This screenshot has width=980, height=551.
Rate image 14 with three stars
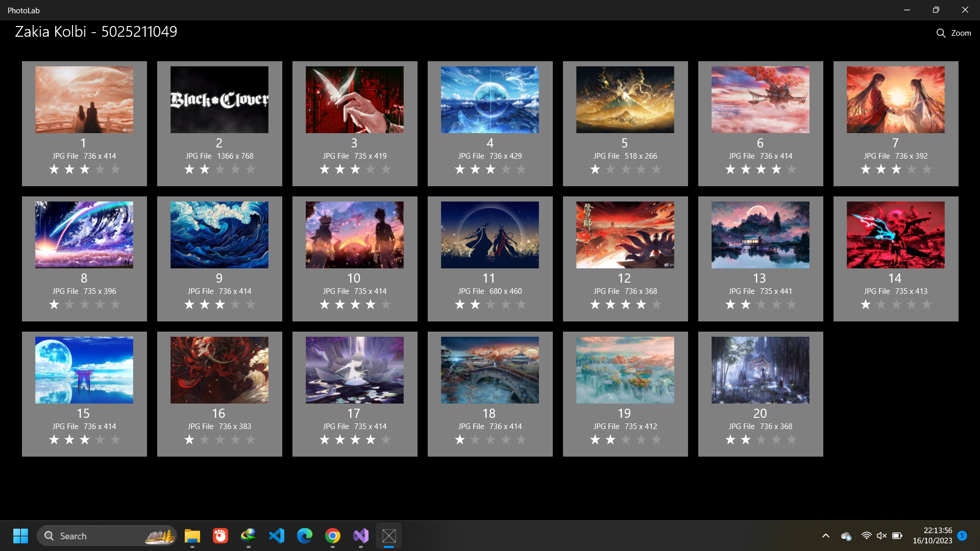point(896,305)
